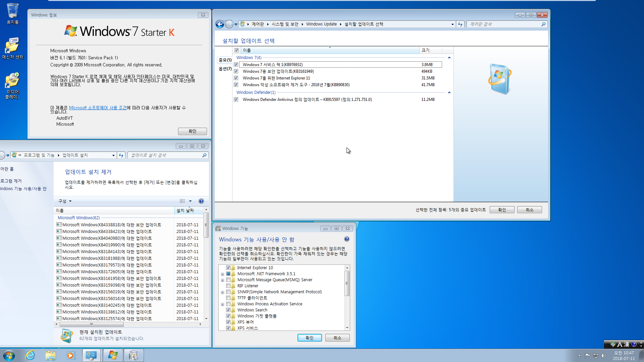Click System and Security breadcrumb segment
Image resolution: width=644 pixels, height=362 pixels.
[285, 24]
